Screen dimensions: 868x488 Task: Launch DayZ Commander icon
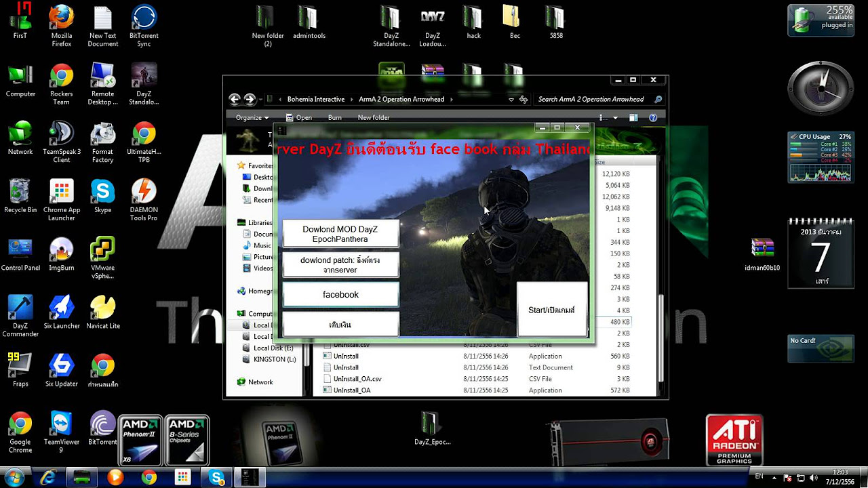pyautogui.click(x=20, y=316)
